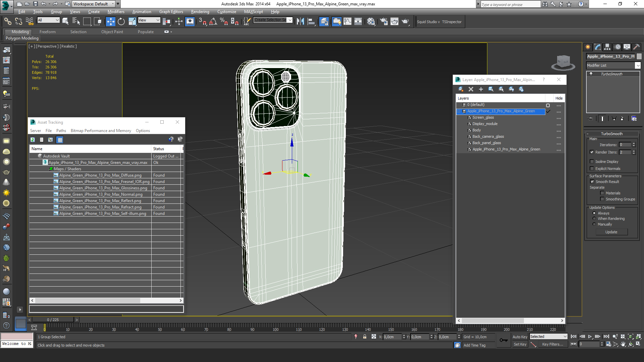Select the Always update option
The width and height of the screenshot is (644, 362).
point(594,213)
